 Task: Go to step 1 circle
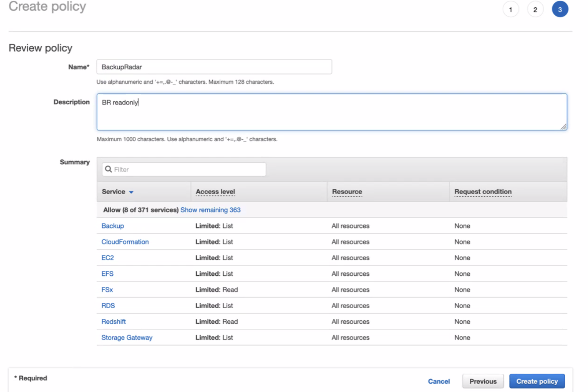[x=510, y=10]
